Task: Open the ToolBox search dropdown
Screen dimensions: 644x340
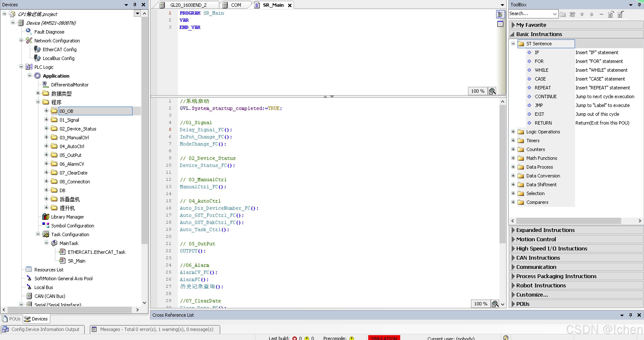Action: click(554, 14)
